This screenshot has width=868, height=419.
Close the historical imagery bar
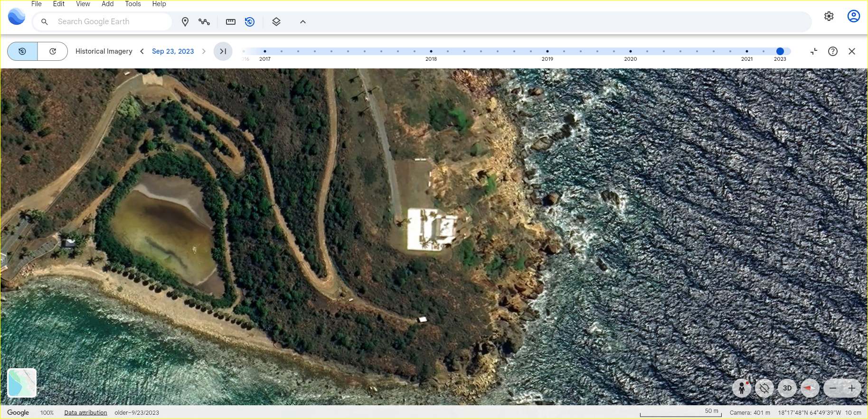point(852,51)
